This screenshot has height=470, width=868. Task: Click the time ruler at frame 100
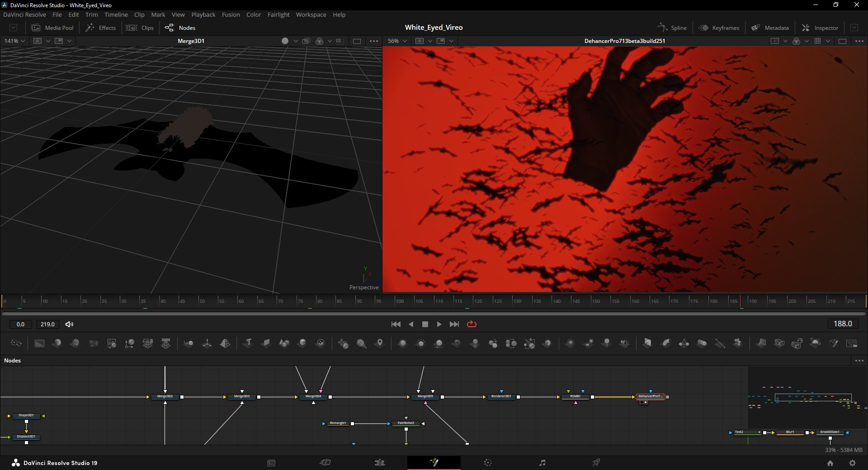click(395, 301)
